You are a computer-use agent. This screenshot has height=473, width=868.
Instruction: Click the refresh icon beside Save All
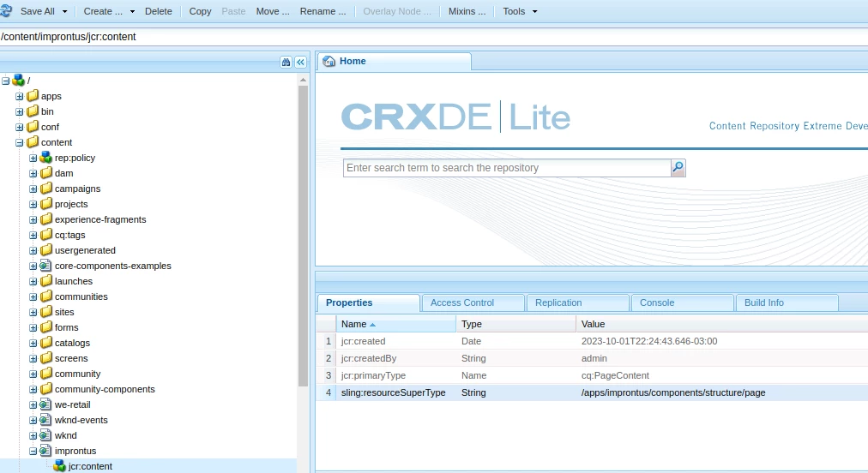click(x=5, y=10)
